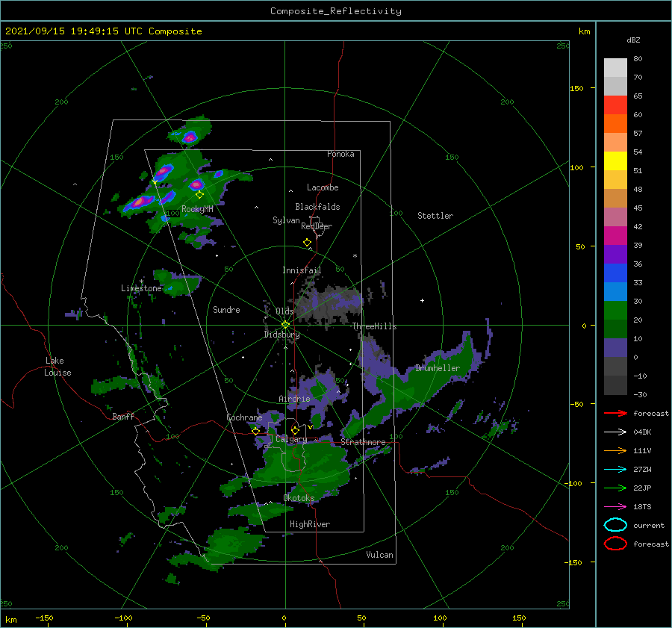The height and width of the screenshot is (628, 672).
Task: Click the Strathmore city label
Action: tap(363, 442)
